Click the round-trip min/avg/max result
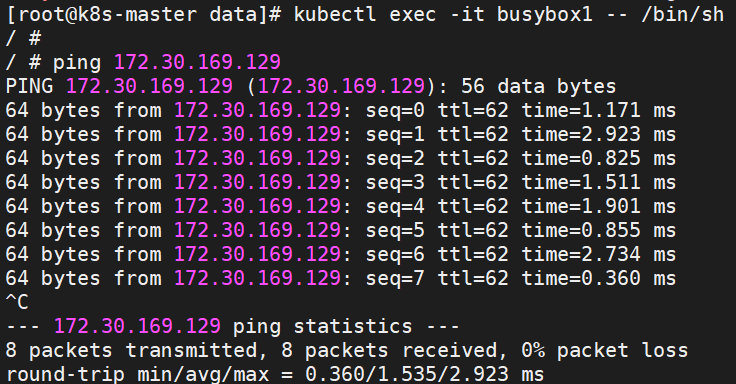Screen dimensions: 736x384 click(275, 374)
